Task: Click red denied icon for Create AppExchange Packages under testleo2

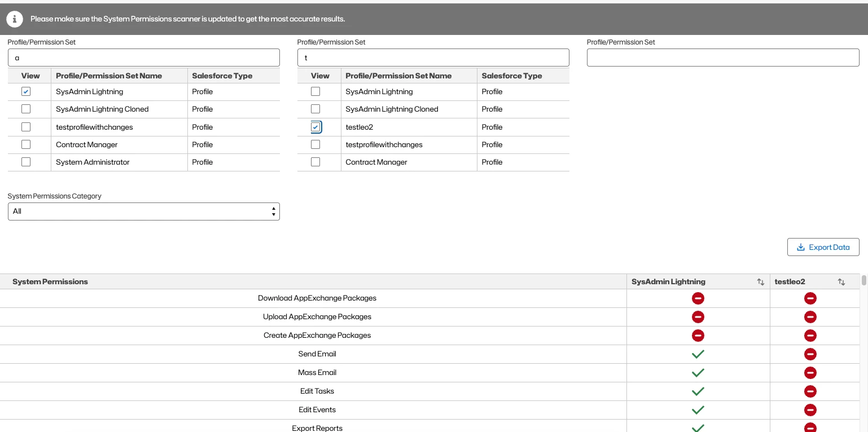Action: tap(810, 336)
